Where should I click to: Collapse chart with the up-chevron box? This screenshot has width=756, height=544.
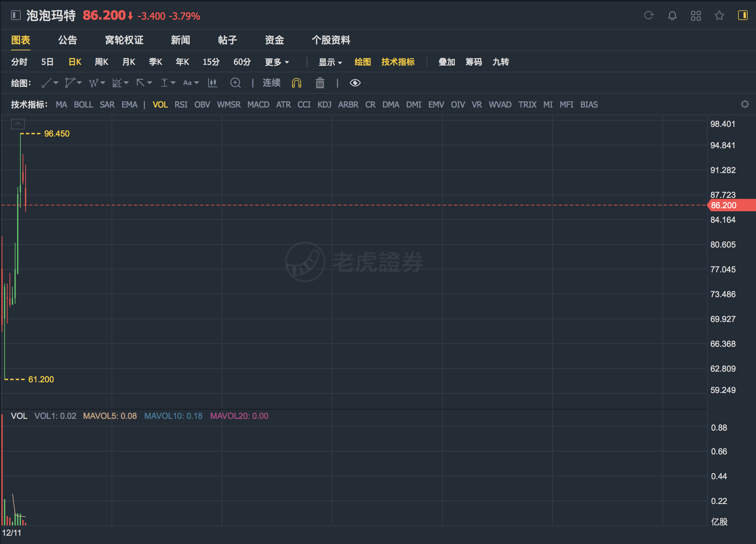18,124
